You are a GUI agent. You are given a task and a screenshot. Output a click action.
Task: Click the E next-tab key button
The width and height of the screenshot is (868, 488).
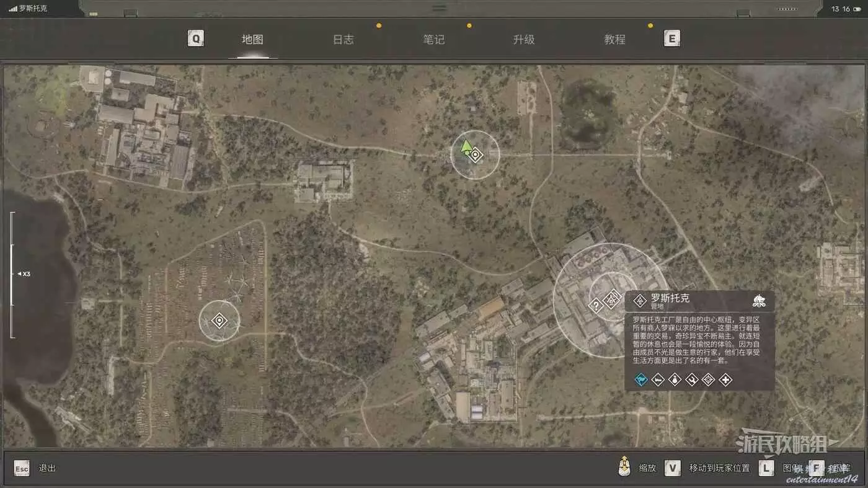tap(671, 39)
